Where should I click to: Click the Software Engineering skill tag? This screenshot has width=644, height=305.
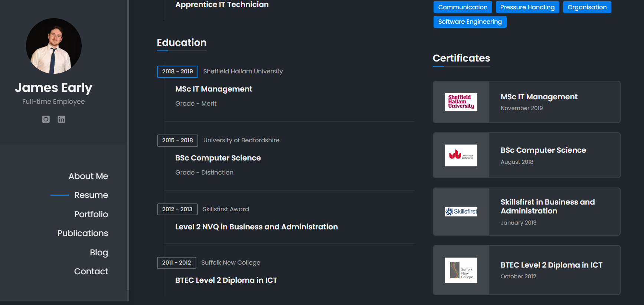pyautogui.click(x=470, y=21)
